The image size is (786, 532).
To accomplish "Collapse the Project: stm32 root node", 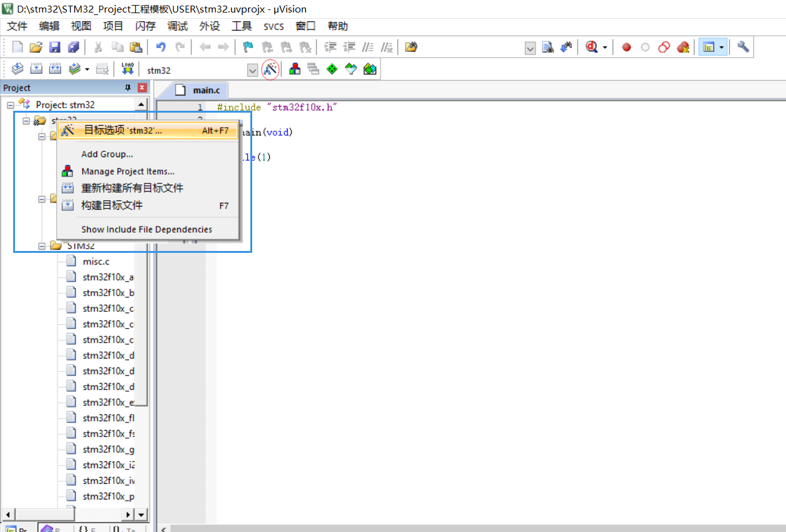I will (11, 105).
